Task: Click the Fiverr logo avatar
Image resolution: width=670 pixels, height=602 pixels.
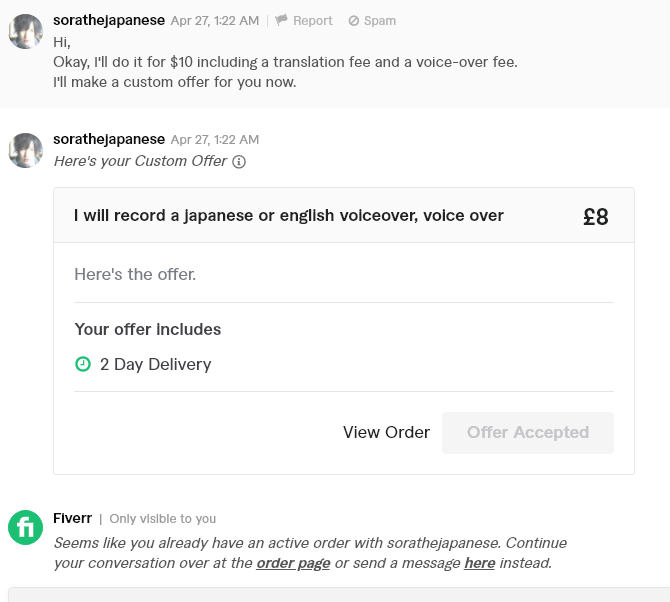Action: point(26,527)
